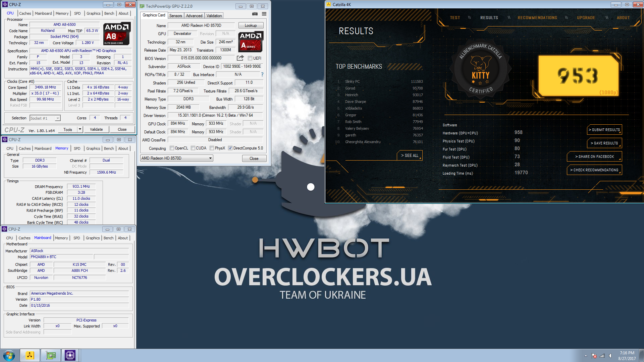The height and width of the screenshot is (362, 644).
Task: Click the GPU-Z Name field AMD Radeon HD 8570D
Action: (x=201, y=25)
